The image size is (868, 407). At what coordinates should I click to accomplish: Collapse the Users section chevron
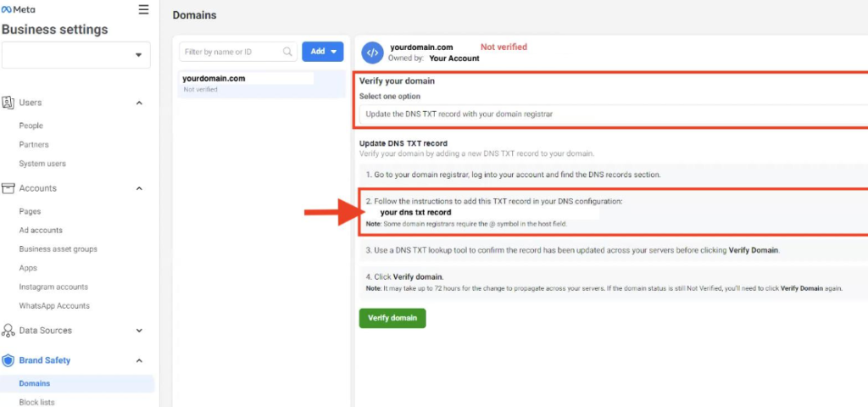[139, 103]
